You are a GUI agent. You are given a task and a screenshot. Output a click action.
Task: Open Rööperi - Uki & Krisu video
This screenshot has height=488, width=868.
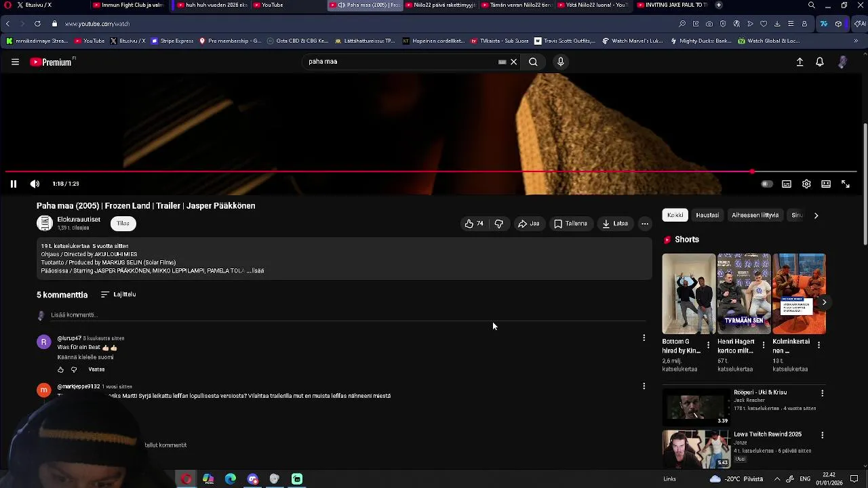(x=696, y=406)
